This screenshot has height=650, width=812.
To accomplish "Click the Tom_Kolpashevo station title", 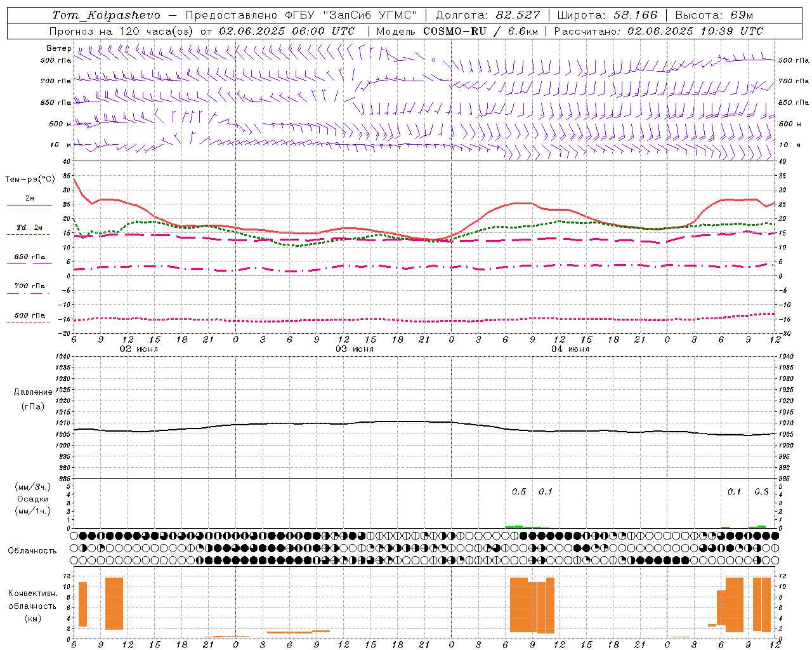I will [106, 15].
